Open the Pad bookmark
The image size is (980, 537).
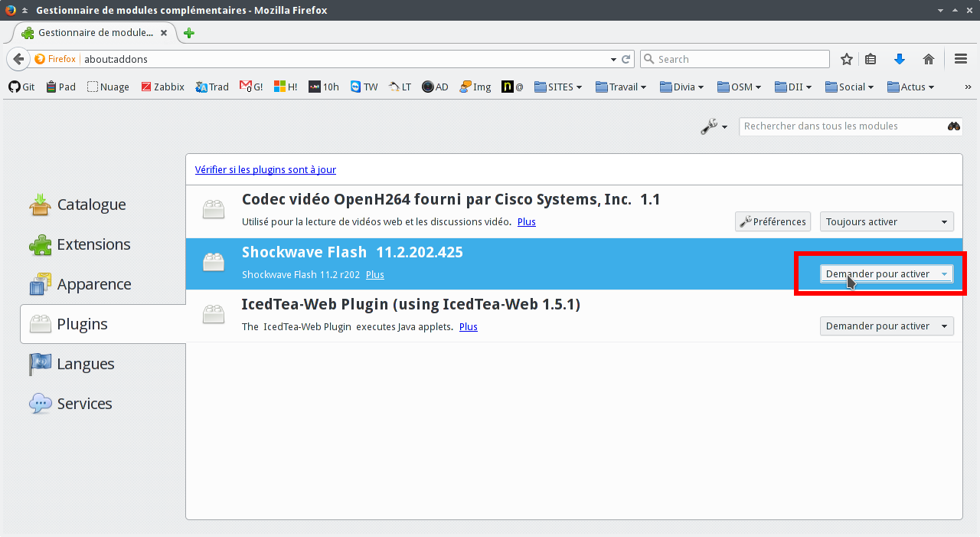tap(61, 87)
